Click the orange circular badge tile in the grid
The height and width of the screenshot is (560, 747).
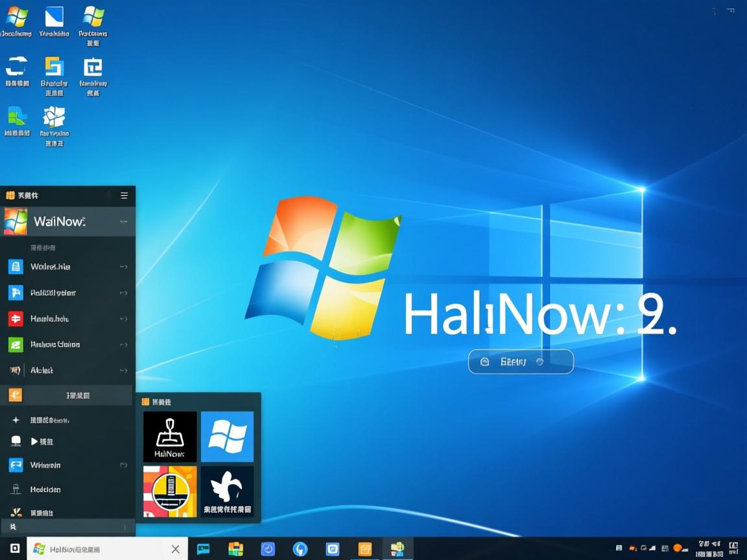click(170, 491)
